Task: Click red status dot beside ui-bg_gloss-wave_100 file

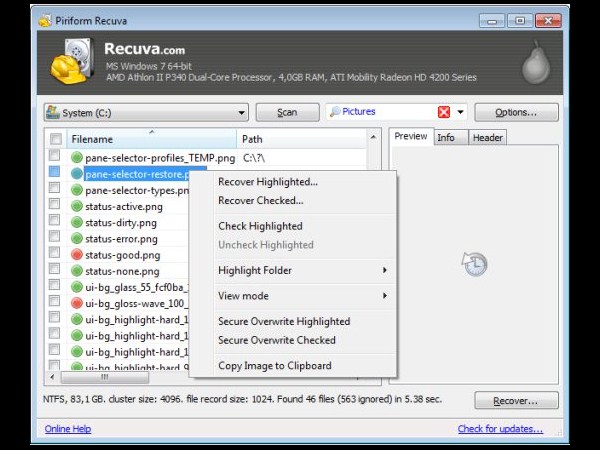Action: tap(77, 303)
